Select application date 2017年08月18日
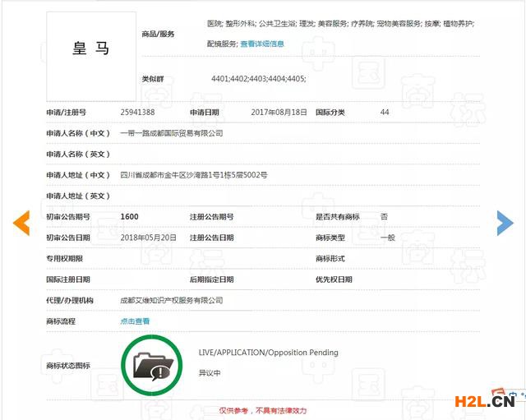 [x=279, y=112]
